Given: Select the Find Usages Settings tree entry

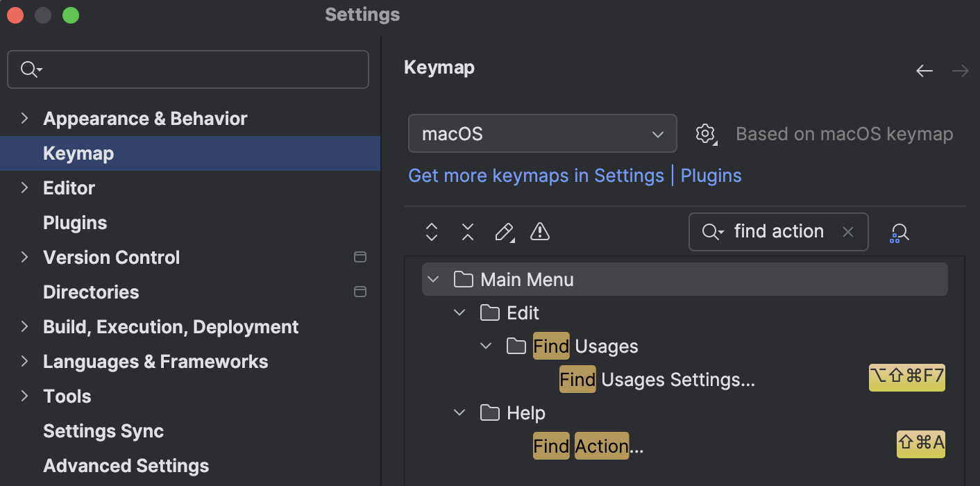Looking at the screenshot, I should click(x=657, y=379).
